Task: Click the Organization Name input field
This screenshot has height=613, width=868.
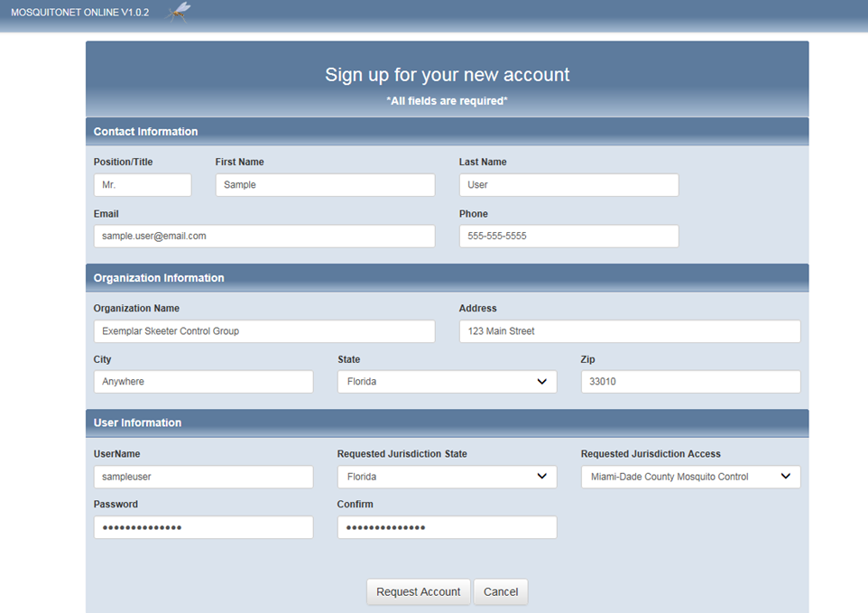Action: 264,331
